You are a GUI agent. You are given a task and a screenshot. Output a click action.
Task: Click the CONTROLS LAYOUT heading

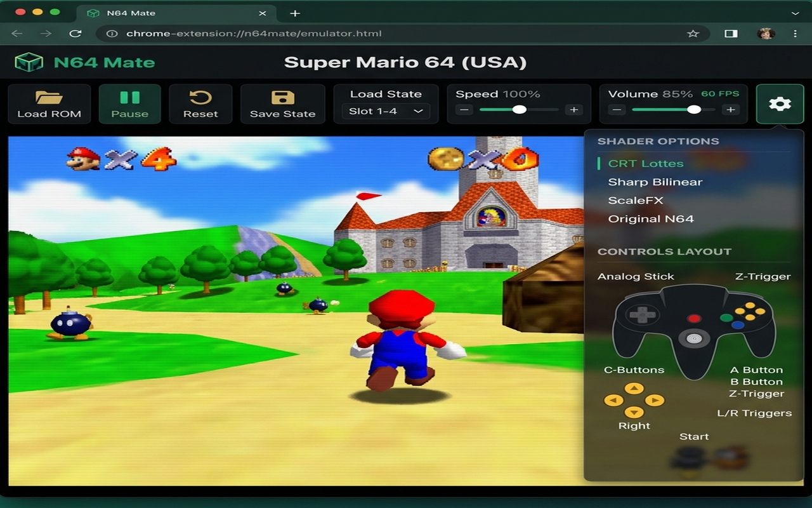point(664,251)
